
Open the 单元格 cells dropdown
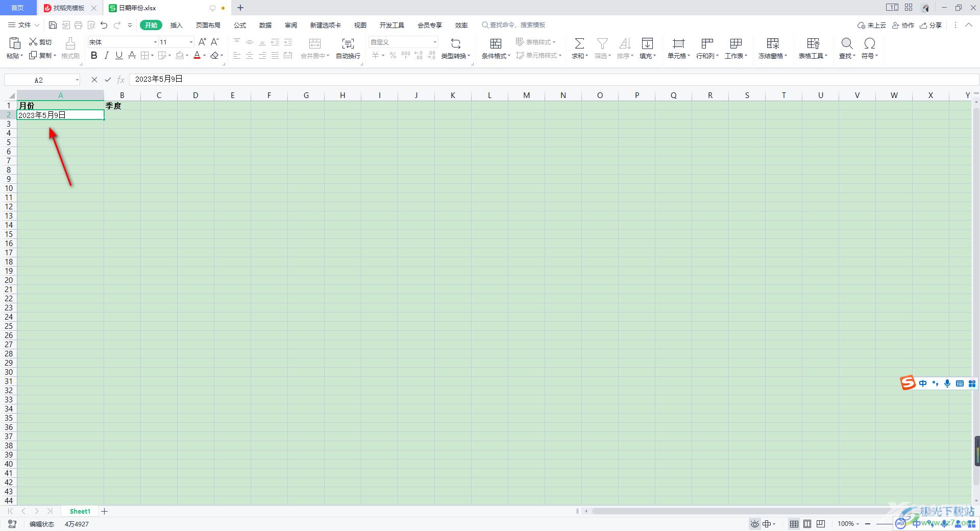click(678, 49)
